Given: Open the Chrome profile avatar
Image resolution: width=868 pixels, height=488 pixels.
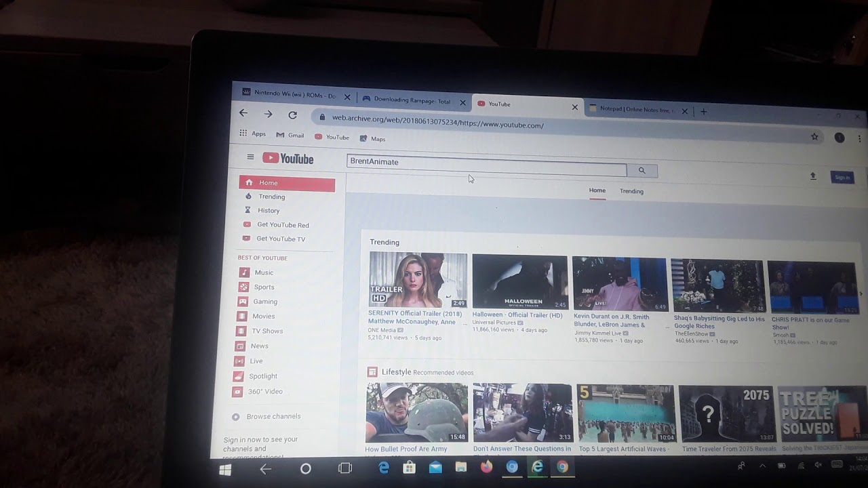Looking at the screenshot, I should (840, 138).
